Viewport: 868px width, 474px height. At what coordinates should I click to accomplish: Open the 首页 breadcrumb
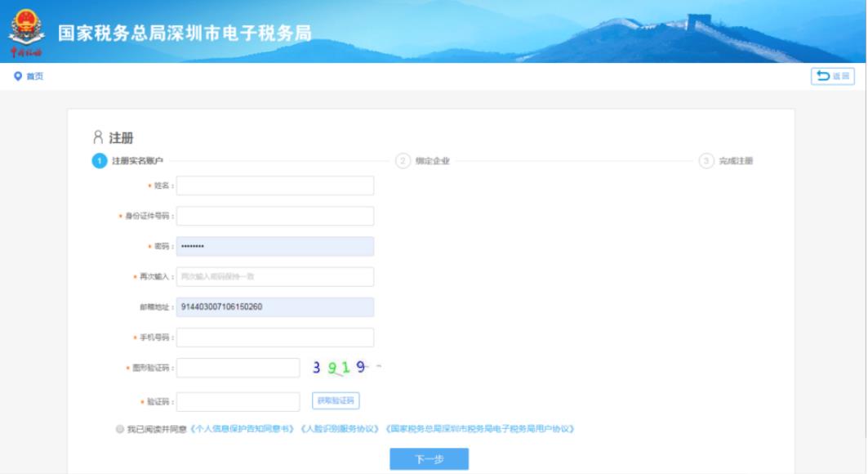(x=34, y=76)
